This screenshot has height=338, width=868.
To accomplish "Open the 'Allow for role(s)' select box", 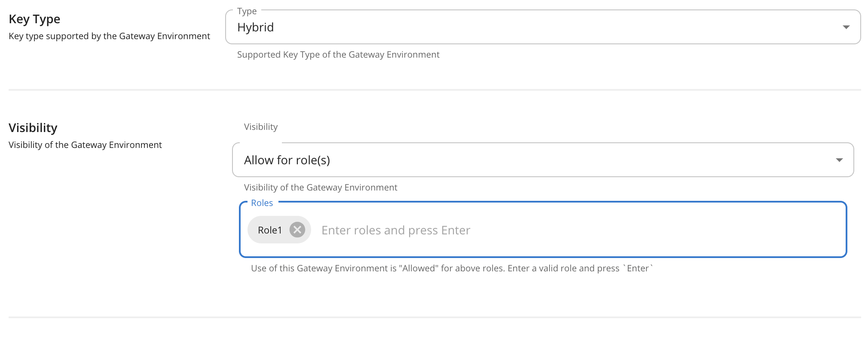I will 516,160.
